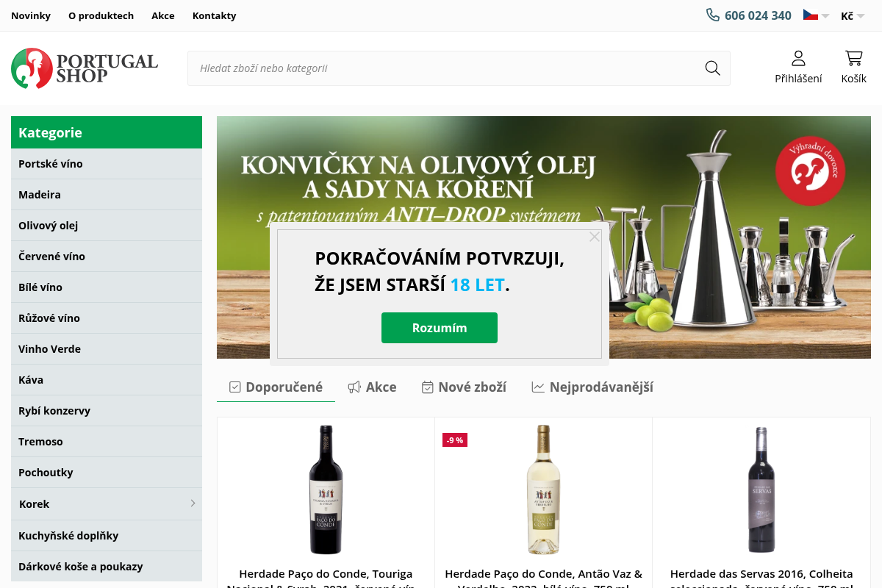This screenshot has height=588, width=882.
Task: Switch to the Akce megaphone tab
Action: 372,387
